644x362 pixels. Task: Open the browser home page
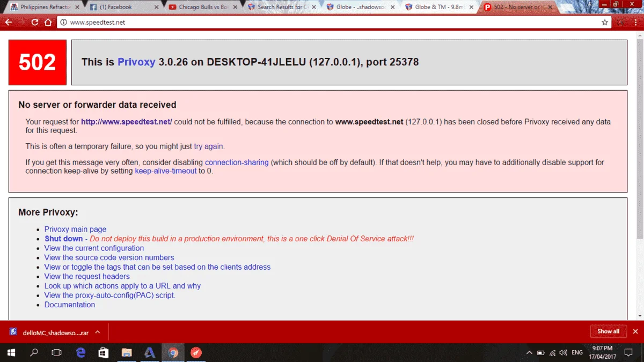click(48, 23)
